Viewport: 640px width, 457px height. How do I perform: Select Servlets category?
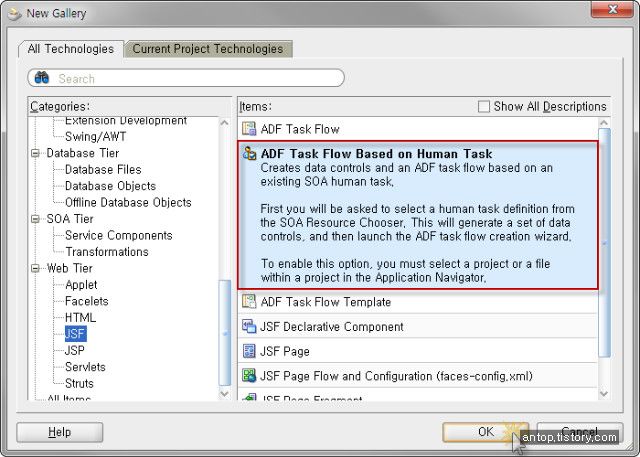click(x=85, y=367)
